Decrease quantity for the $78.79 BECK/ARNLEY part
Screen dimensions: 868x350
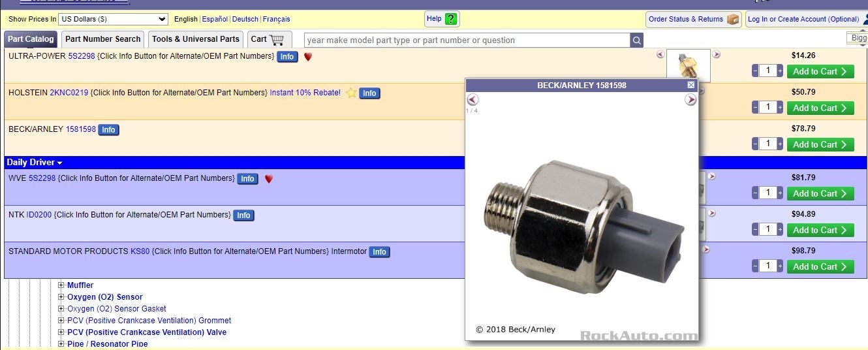coord(755,144)
